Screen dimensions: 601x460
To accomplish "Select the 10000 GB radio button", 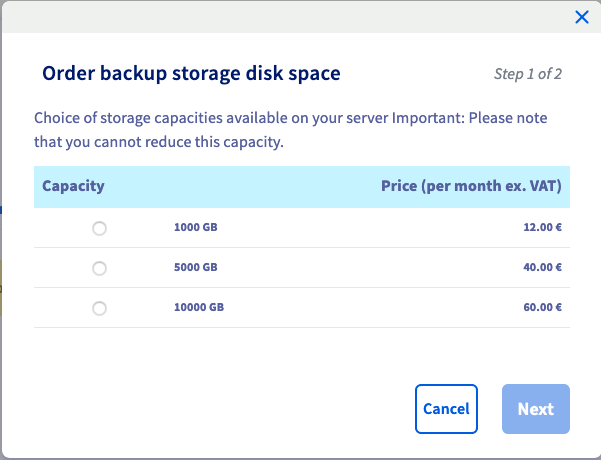I will tap(99, 308).
